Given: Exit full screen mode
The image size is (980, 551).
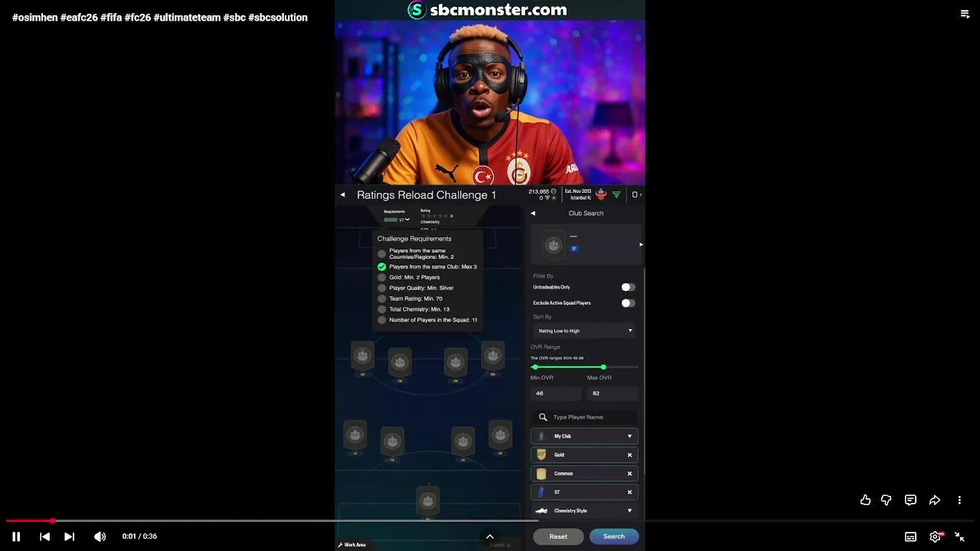Looking at the screenshot, I should [x=959, y=536].
